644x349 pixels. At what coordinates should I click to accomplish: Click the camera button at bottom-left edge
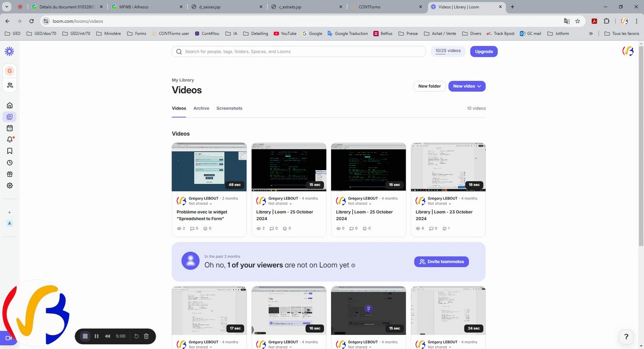(8, 338)
